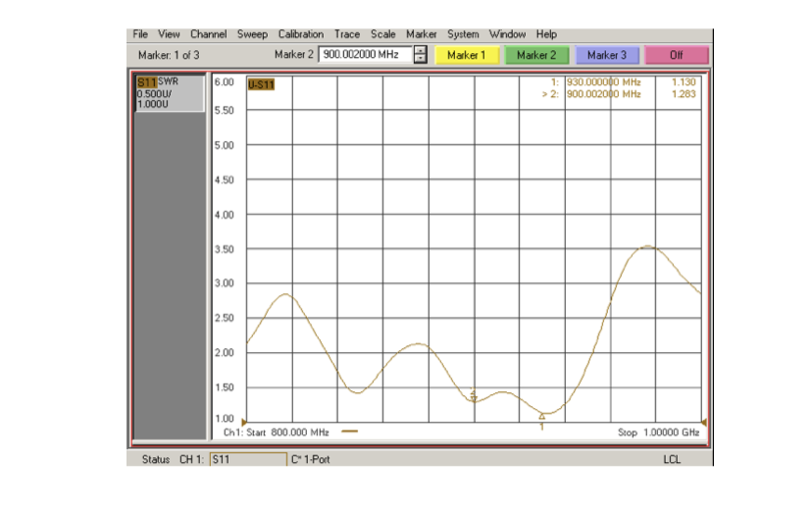Click the U-S11 trace title tag
This screenshot has height=508, width=812.
click(261, 84)
